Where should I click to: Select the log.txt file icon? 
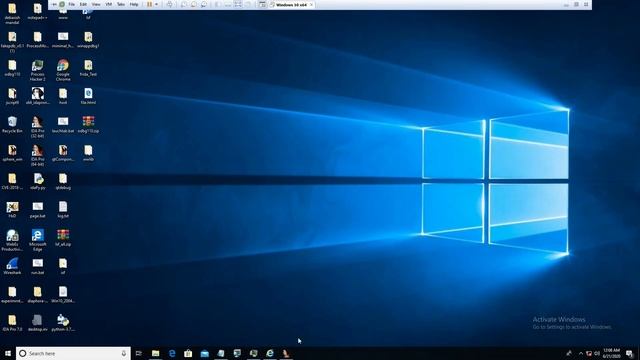[x=63, y=209]
